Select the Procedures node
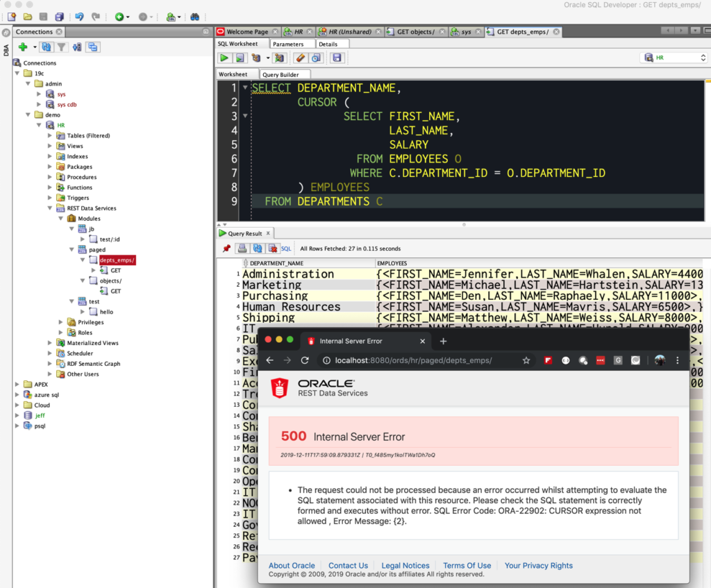The image size is (711, 588). coord(82,177)
